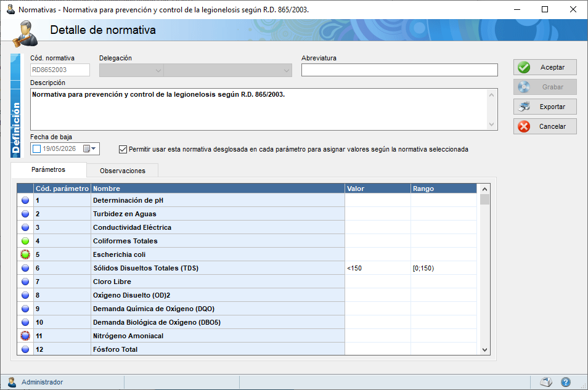Click the blue status icon for Demanda Biológica de Oxígeno
The height and width of the screenshot is (390, 588).
click(x=25, y=322)
